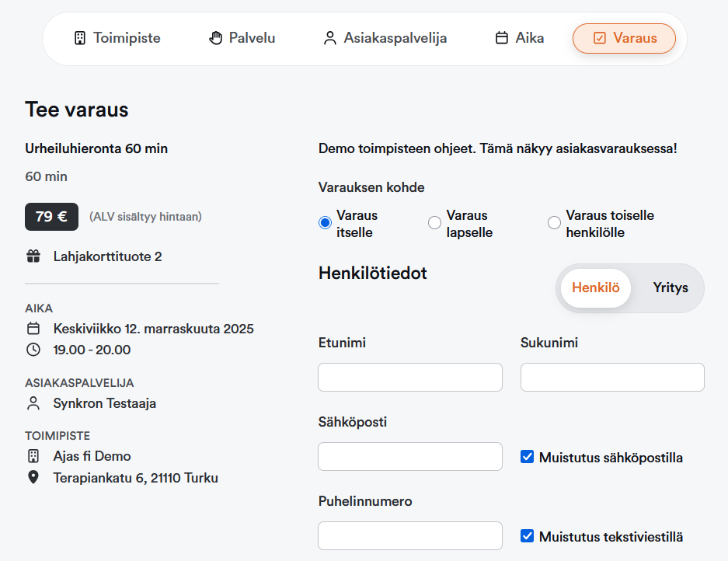This screenshot has width=728, height=561.
Task: Click the building icon beside Toimipiste step
Action: tap(79, 38)
